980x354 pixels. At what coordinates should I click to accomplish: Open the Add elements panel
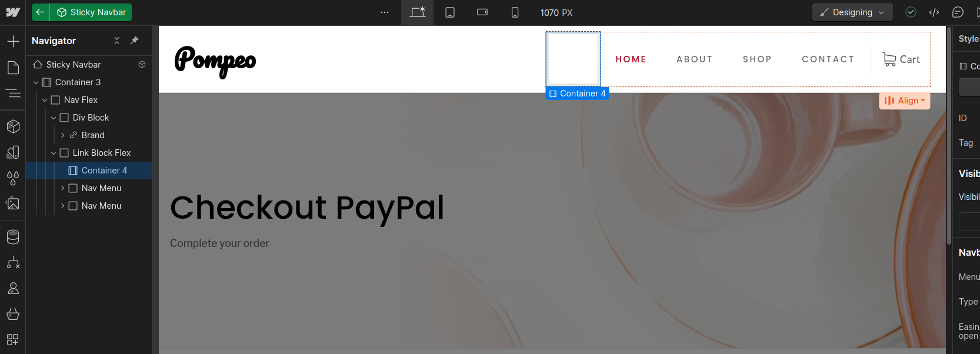click(x=13, y=41)
